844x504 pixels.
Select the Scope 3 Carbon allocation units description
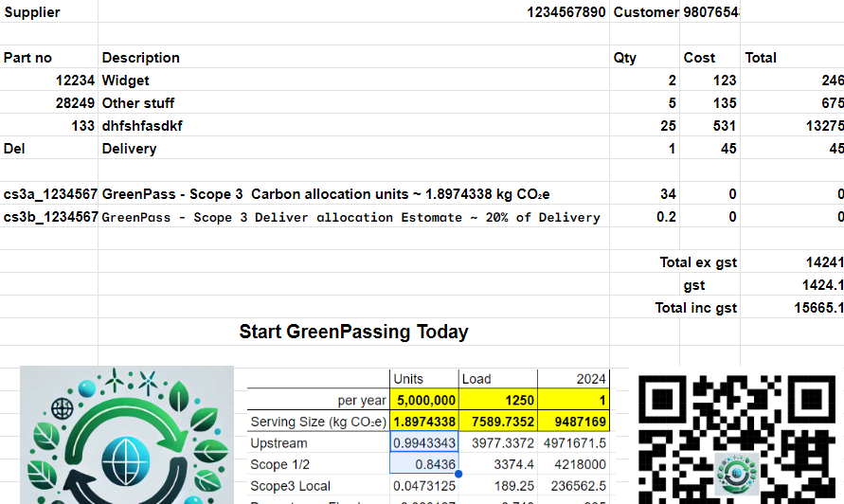[353, 193]
